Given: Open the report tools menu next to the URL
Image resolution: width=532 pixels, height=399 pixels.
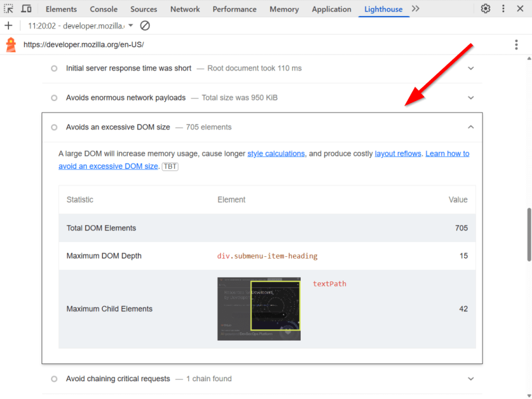Looking at the screenshot, I should 516,45.
